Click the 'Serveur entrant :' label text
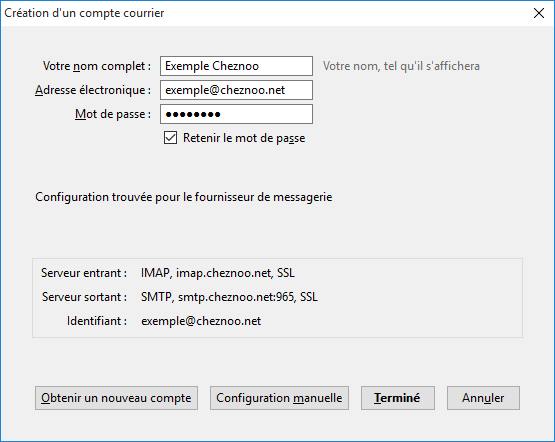Screen dimensions: 555x442 (x=84, y=273)
